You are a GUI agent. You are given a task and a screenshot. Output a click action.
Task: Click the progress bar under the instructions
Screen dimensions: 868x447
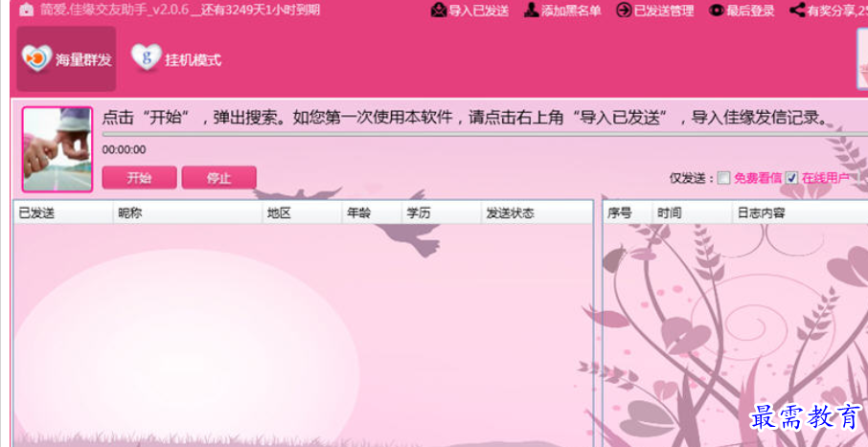pos(485,134)
